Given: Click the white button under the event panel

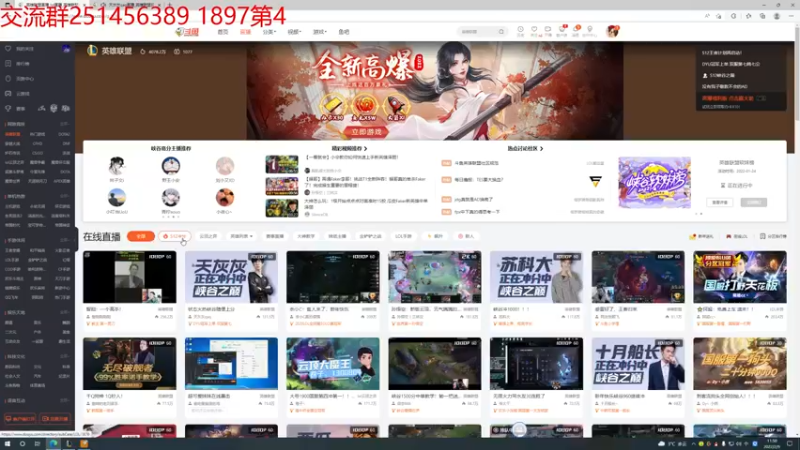Looking at the screenshot, I should [720, 203].
